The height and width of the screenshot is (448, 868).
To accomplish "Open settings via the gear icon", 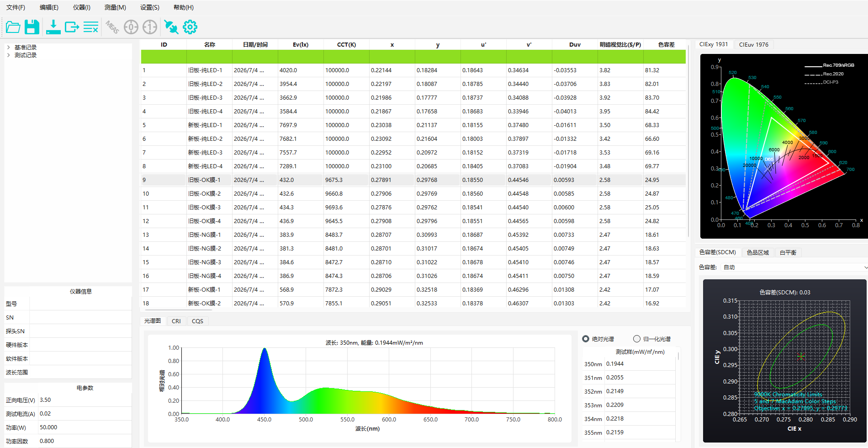I will [190, 27].
